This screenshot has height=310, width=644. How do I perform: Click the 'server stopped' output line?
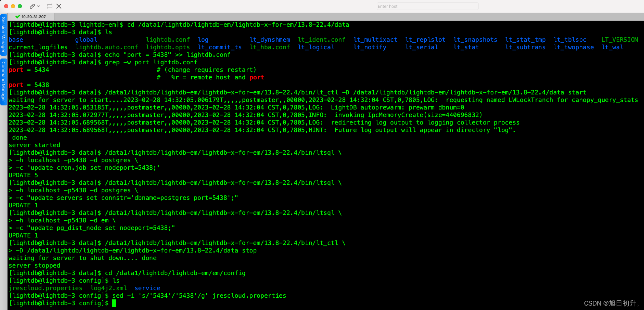point(34,266)
